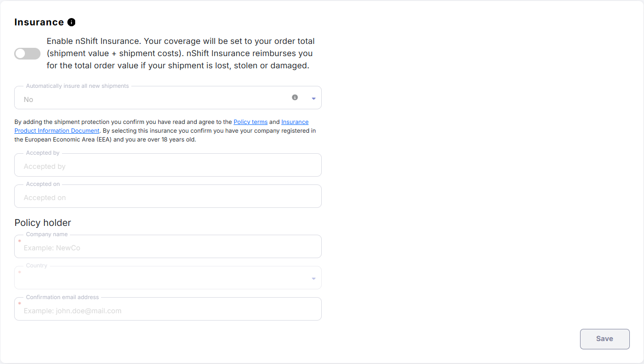Image resolution: width=644 pixels, height=364 pixels.
Task: Open the Automatically insure all new shipments dropdown
Action: 156,99
